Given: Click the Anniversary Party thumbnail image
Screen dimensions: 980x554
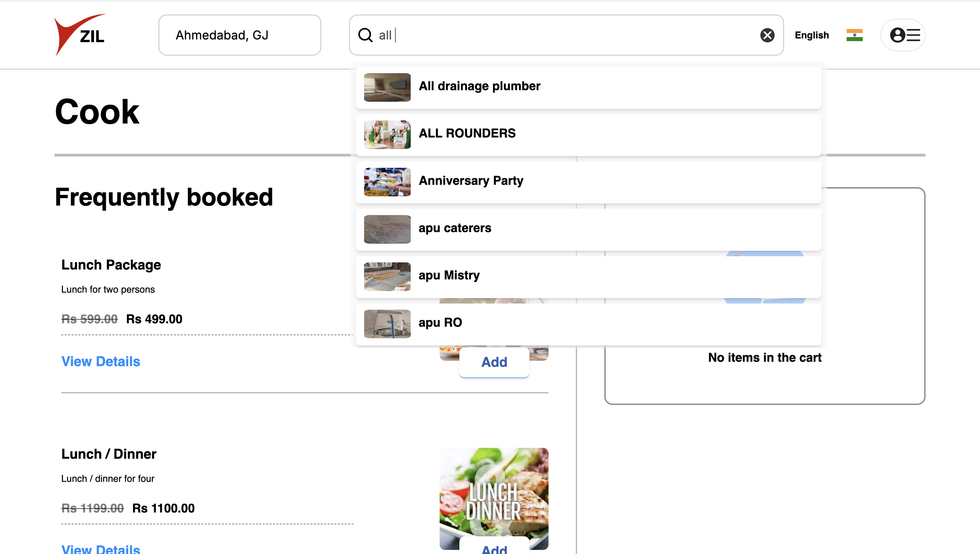Looking at the screenshot, I should (387, 182).
